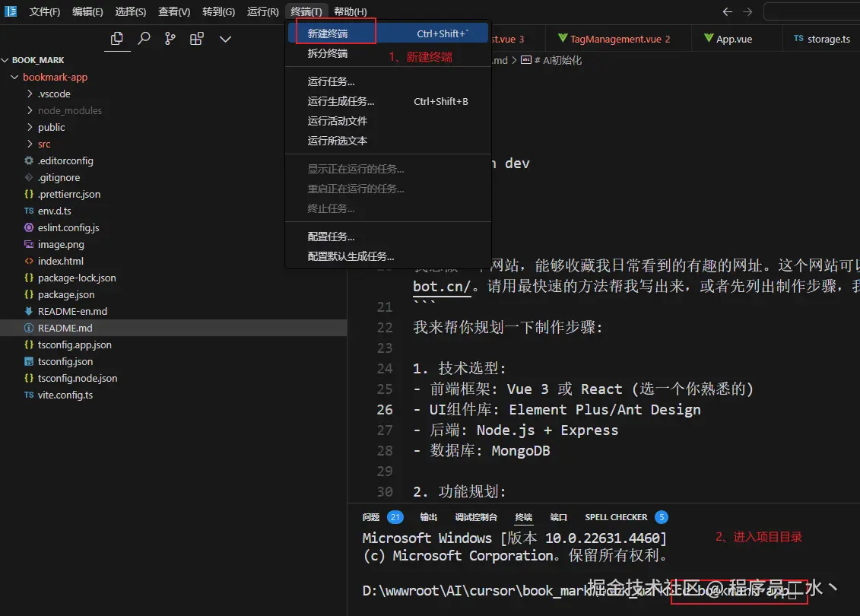Click the vite.config.ts TS icon
Viewport: 860px width, 616px height.
coord(29,395)
